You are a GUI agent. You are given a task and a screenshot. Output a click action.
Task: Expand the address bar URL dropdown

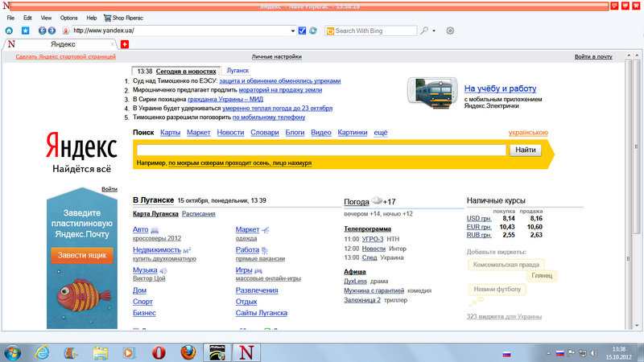point(293,31)
